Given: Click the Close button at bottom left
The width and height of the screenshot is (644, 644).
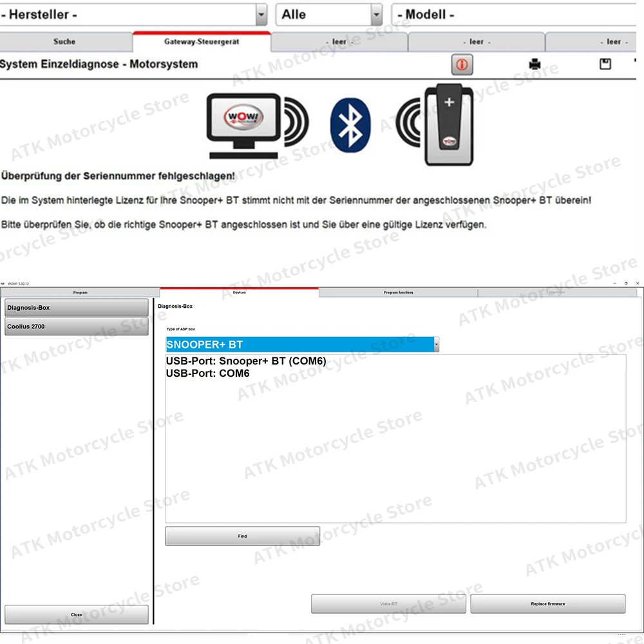Looking at the screenshot, I should tap(77, 614).
